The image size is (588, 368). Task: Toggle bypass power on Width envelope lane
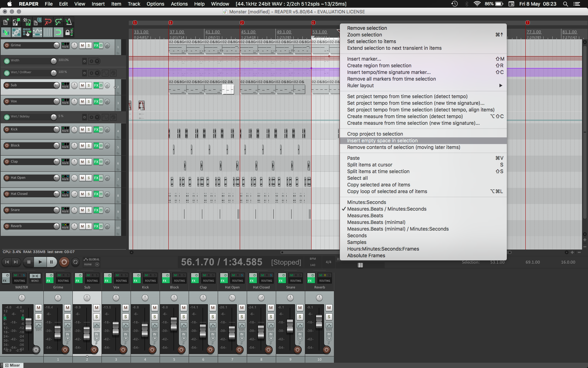[x=84, y=61]
